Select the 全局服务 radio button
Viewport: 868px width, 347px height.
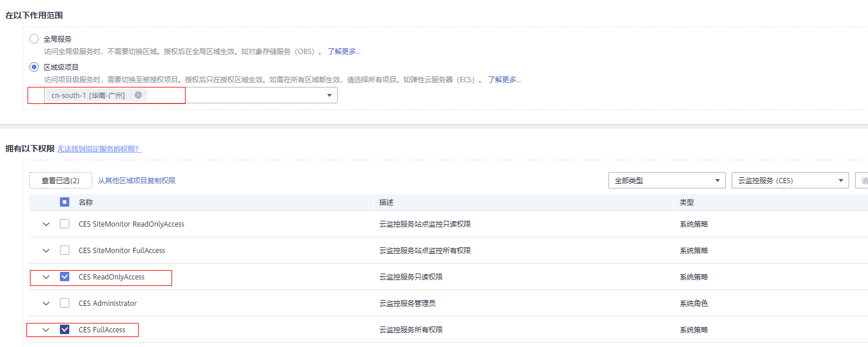coord(34,39)
